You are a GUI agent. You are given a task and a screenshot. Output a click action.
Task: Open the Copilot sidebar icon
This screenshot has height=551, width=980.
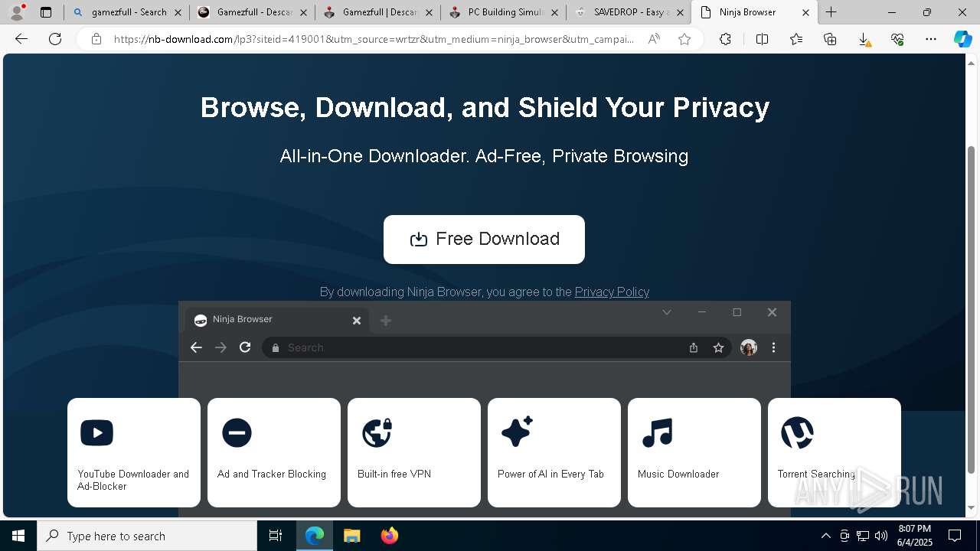tap(962, 39)
